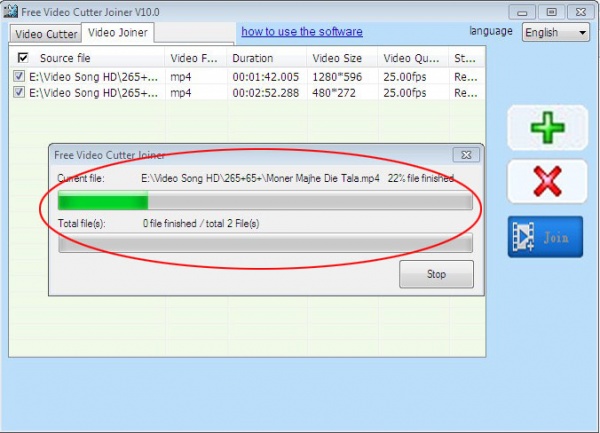Click the Video F... column header

pos(196,58)
